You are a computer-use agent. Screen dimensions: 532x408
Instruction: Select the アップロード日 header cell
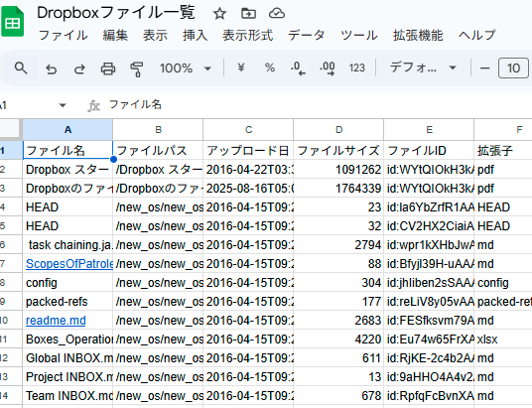coord(248,150)
